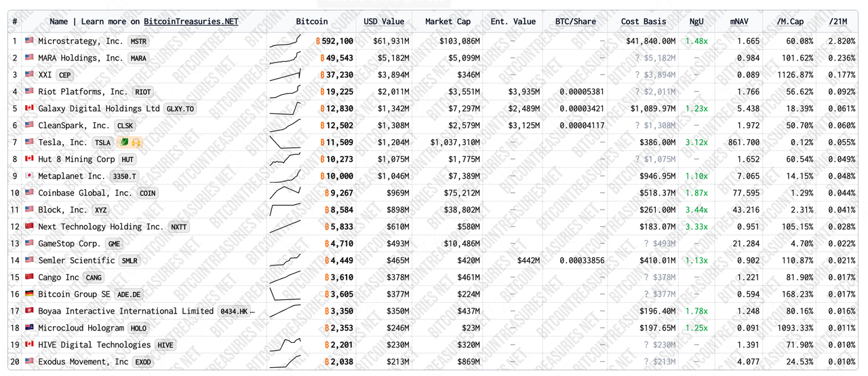Sort by the USD Value column header
868x376 pixels.
click(384, 22)
